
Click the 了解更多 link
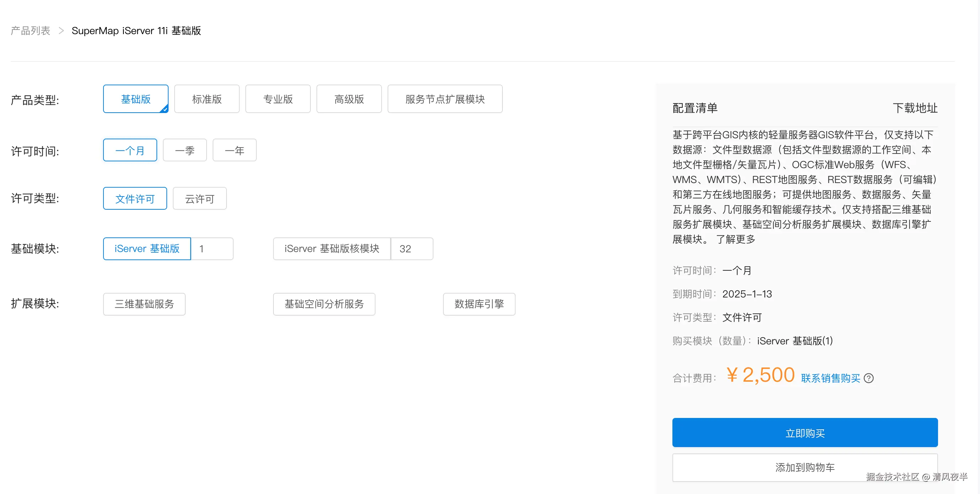pos(736,239)
